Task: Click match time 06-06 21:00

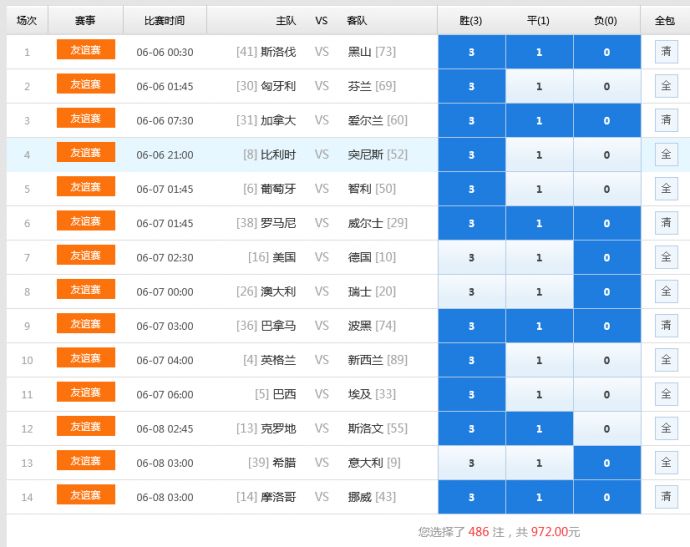Action: point(165,155)
